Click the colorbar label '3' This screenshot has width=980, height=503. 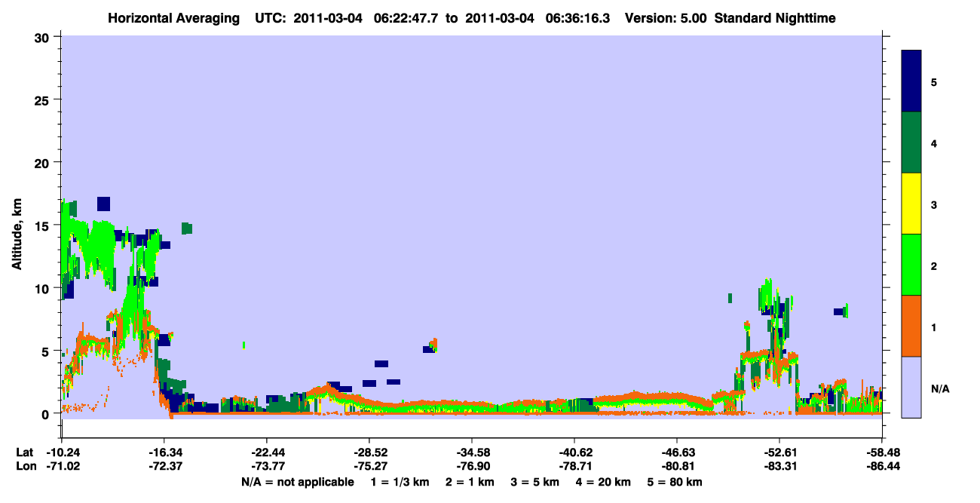pos(934,204)
